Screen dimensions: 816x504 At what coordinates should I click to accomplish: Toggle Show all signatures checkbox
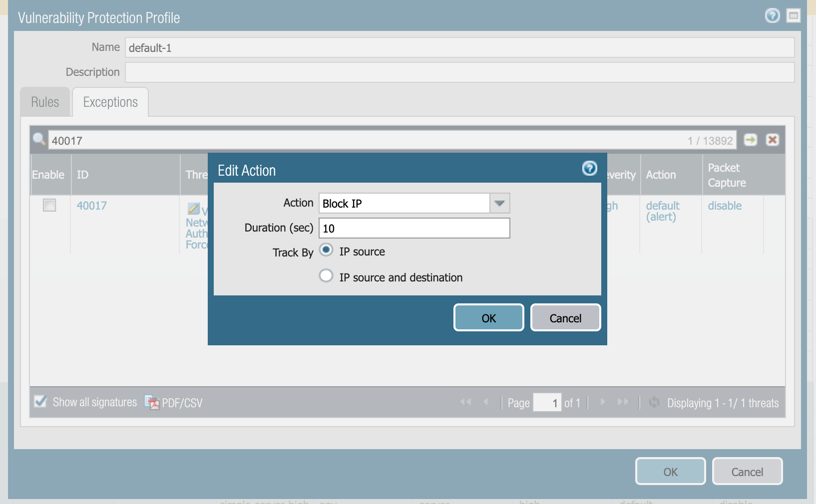(x=40, y=401)
